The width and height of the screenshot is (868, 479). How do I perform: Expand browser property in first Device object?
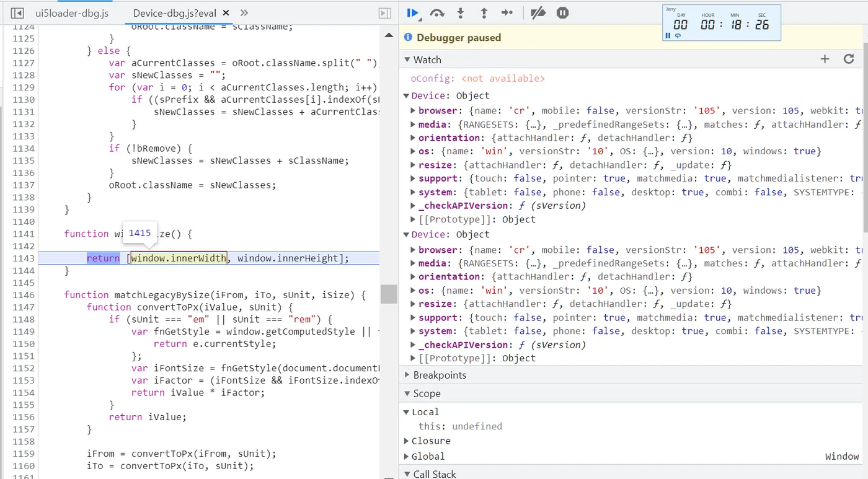[x=414, y=110]
